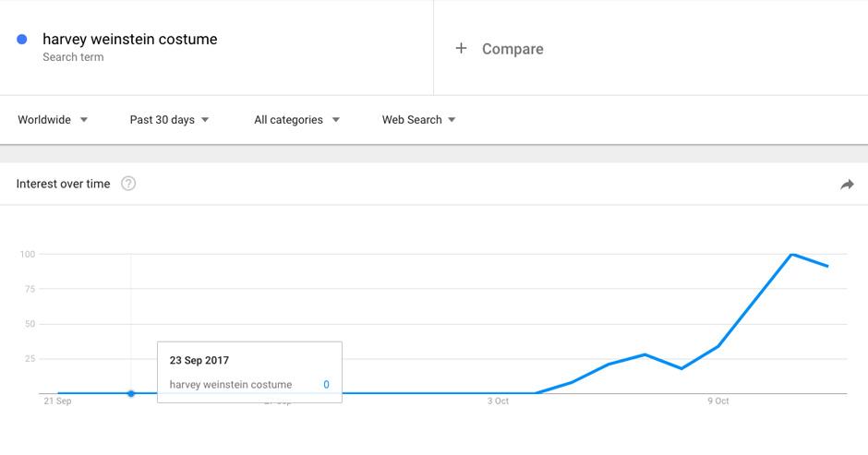This screenshot has width=868, height=455.
Task: Open the Worldwide region dropdown
Action: point(53,120)
